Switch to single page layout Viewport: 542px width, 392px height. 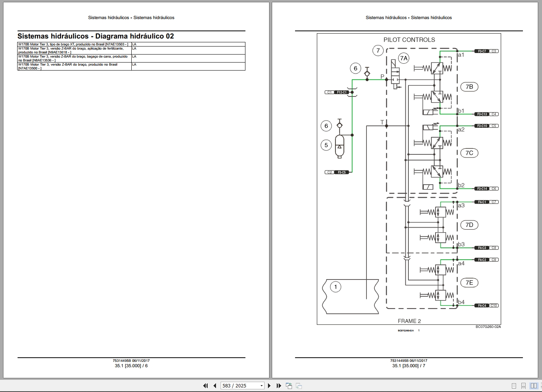(514, 386)
